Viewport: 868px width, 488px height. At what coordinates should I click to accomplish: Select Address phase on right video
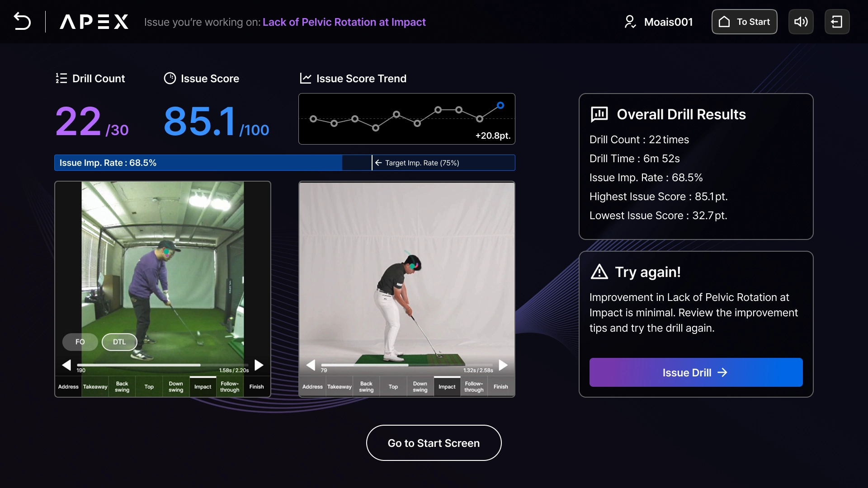(x=312, y=387)
